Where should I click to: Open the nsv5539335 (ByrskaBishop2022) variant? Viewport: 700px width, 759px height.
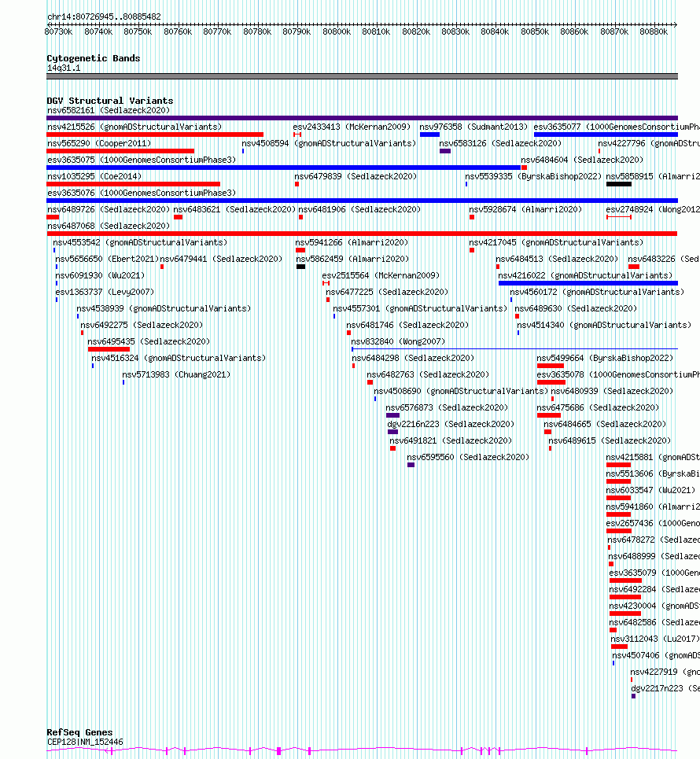click(533, 176)
